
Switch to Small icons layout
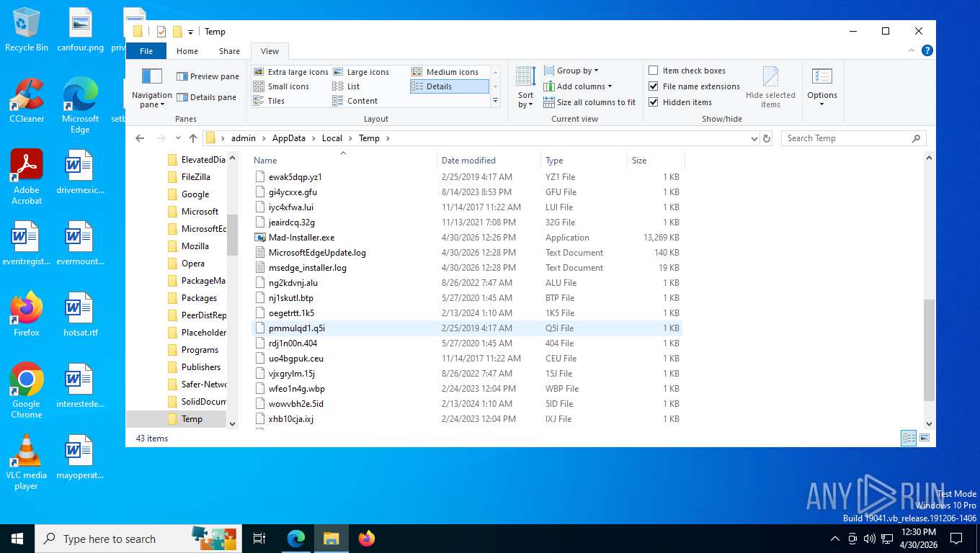282,86
